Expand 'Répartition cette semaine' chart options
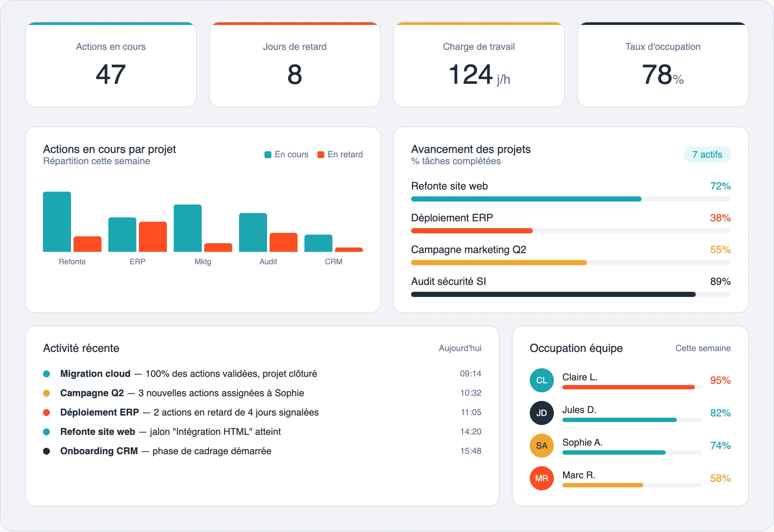Viewport: 774px width, 532px height. point(96,161)
